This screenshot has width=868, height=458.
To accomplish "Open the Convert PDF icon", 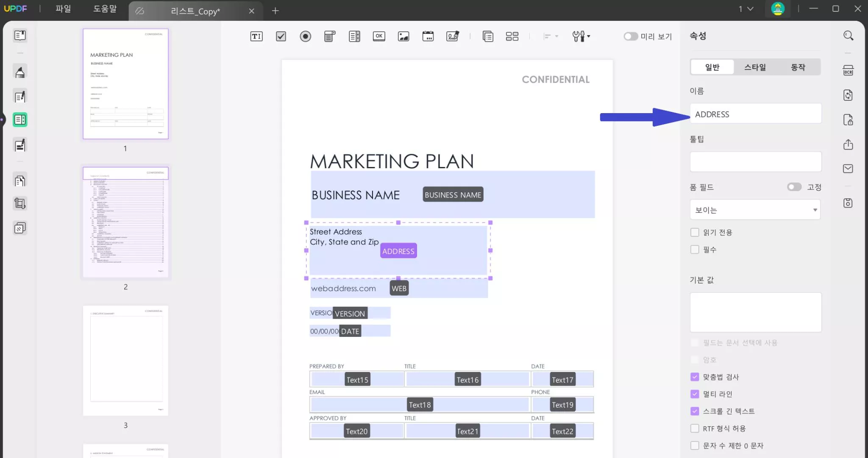I will click(x=848, y=95).
